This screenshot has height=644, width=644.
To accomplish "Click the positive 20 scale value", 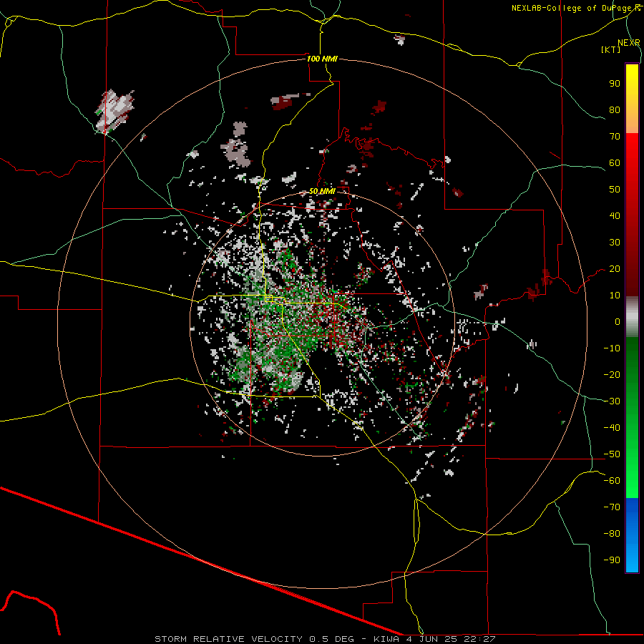I will coord(615,269).
